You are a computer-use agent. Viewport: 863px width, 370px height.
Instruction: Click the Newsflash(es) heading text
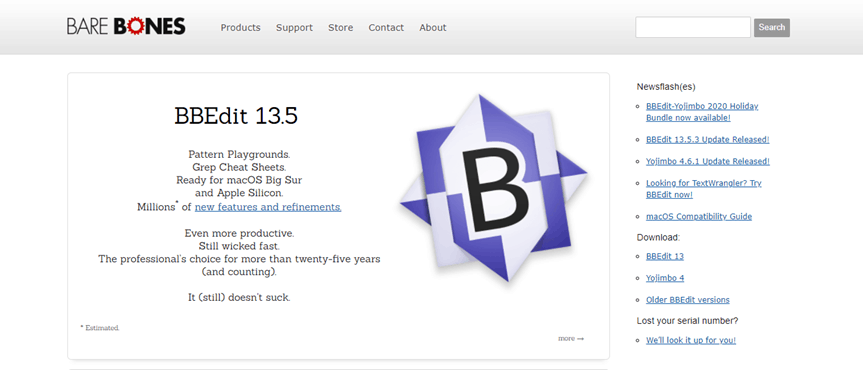pyautogui.click(x=666, y=86)
